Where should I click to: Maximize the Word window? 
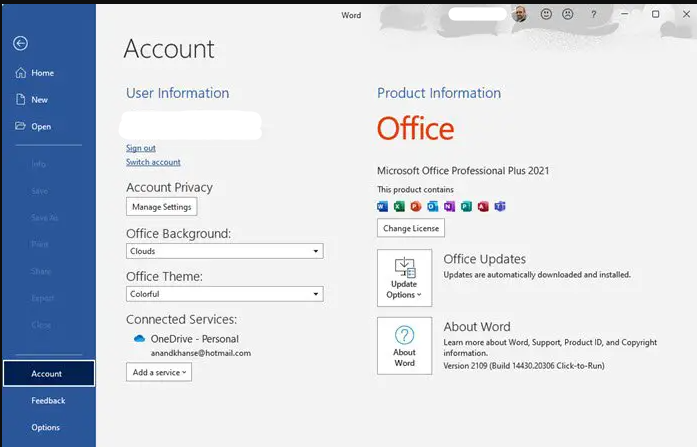(x=655, y=14)
